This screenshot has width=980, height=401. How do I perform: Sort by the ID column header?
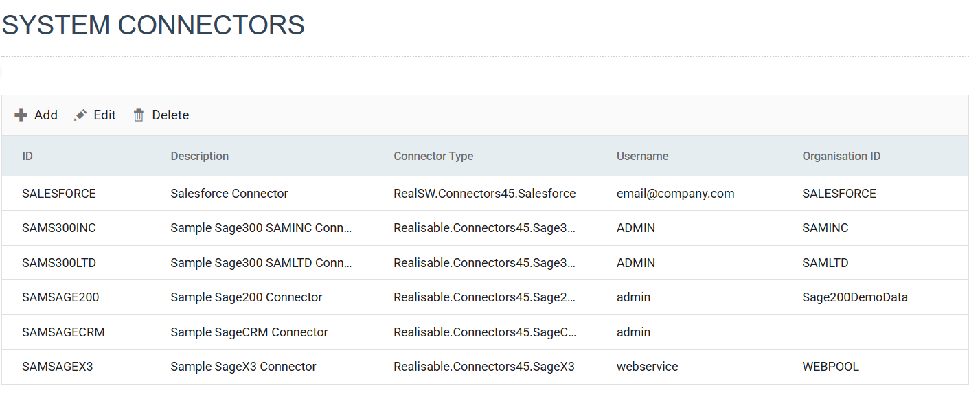click(27, 156)
